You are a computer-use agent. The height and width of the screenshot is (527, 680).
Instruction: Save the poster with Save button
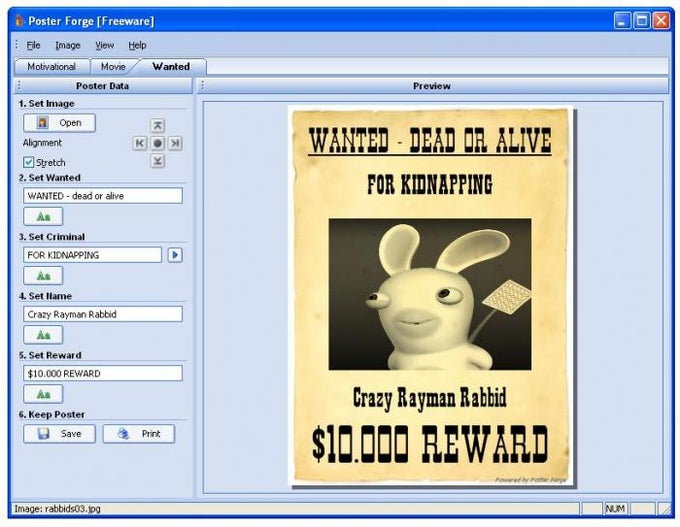59,434
